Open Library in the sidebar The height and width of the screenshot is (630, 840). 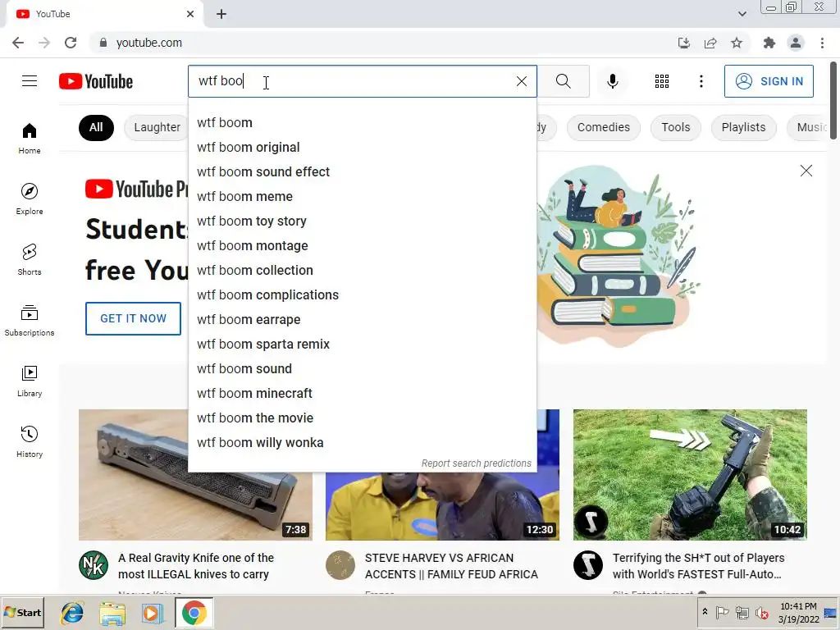(x=30, y=381)
